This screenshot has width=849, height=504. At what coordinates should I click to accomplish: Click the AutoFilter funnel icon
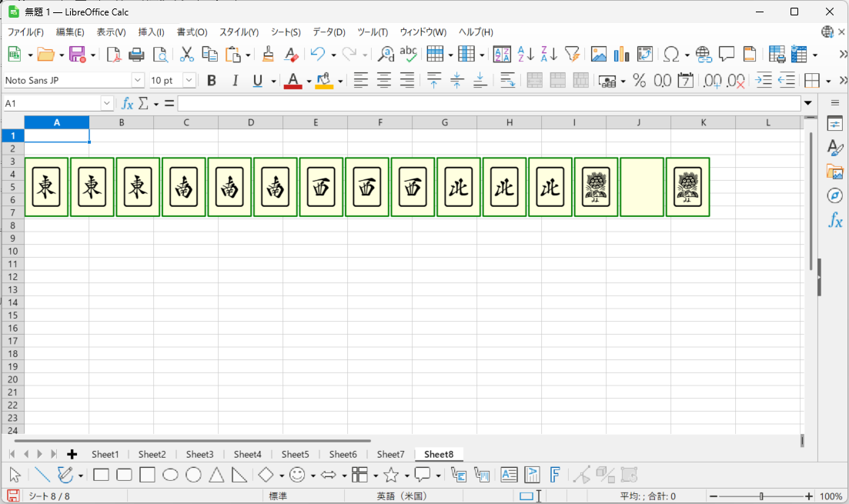click(x=572, y=54)
